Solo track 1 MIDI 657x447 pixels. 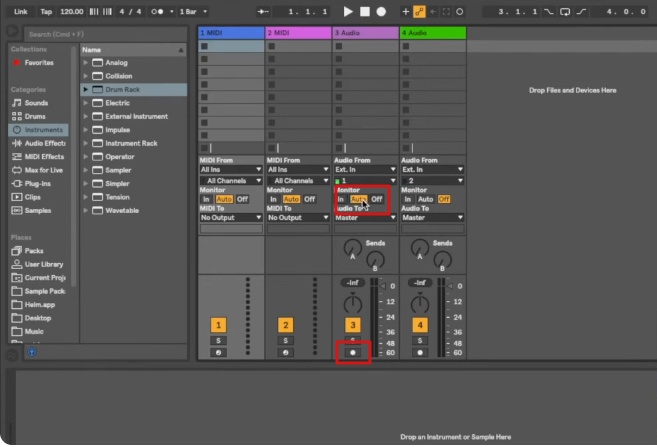[218, 341]
